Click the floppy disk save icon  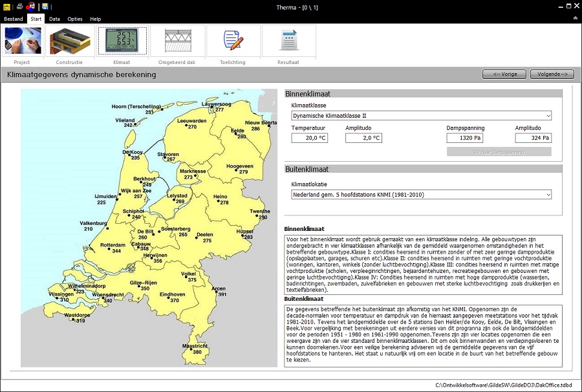[x=45, y=6]
